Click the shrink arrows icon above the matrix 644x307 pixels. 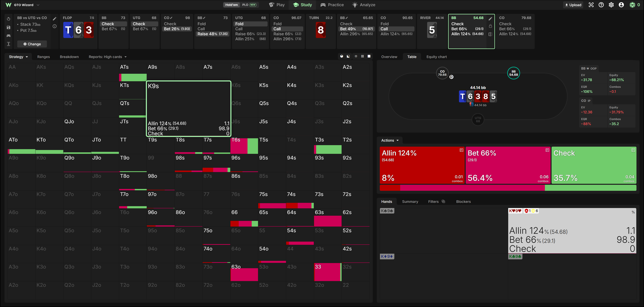(356, 56)
